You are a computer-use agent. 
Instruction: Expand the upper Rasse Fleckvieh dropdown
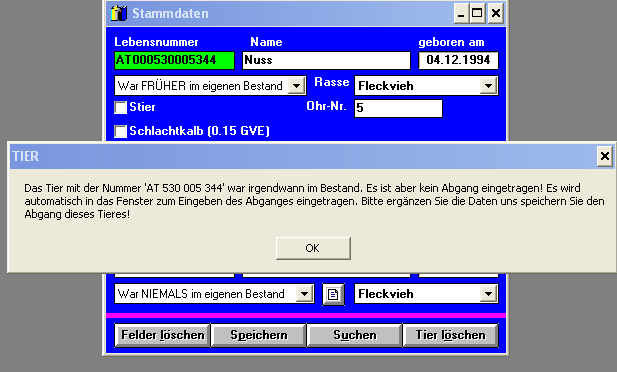(x=488, y=85)
